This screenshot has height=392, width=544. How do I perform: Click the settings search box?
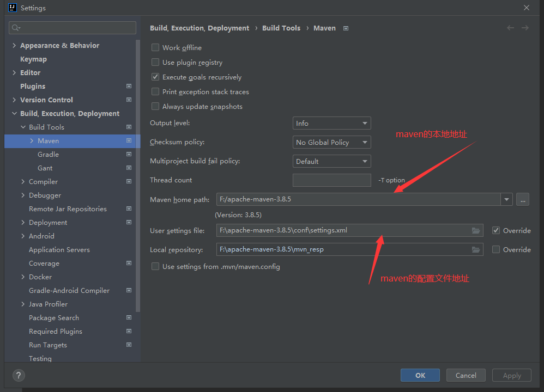pos(72,28)
